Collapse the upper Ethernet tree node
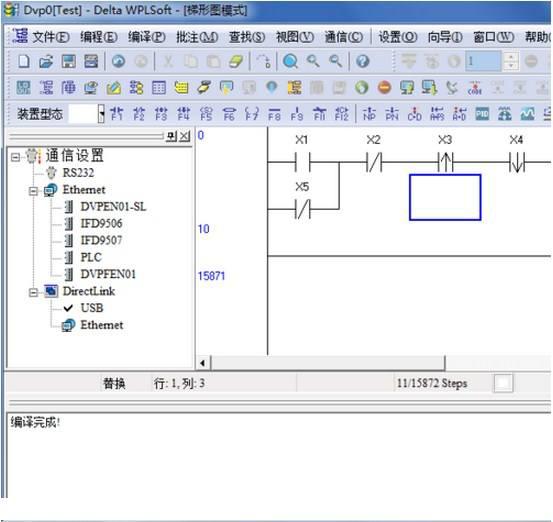553x522 pixels. 33,191
